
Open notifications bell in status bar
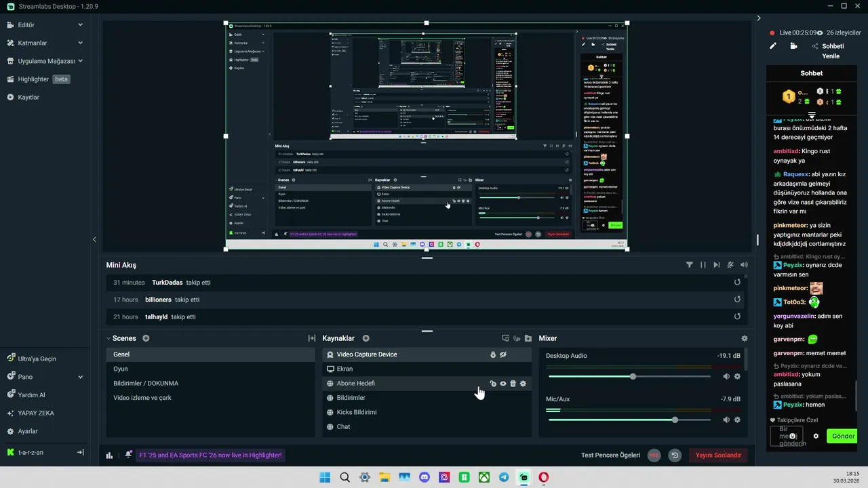click(x=128, y=455)
